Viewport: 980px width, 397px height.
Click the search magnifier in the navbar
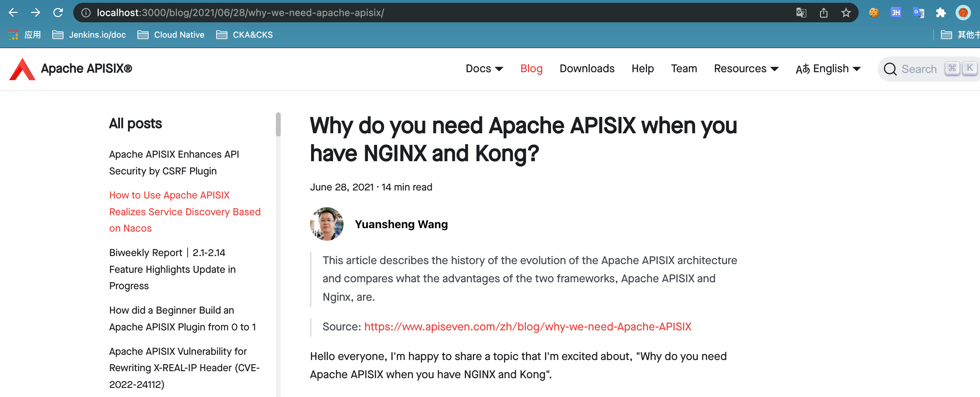(x=890, y=69)
